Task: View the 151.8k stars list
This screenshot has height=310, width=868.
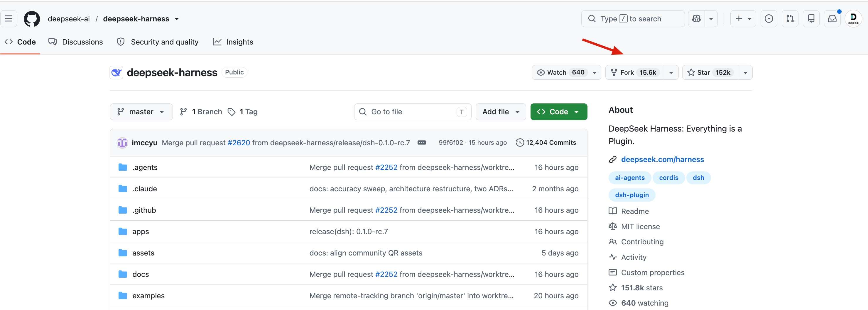Action: tap(641, 288)
